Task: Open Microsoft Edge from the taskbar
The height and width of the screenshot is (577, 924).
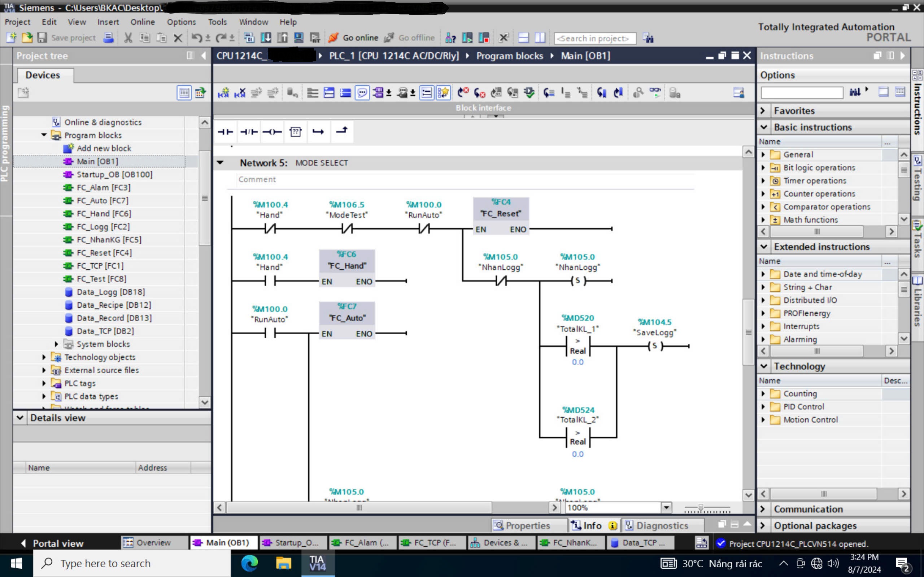Action: pyautogui.click(x=249, y=563)
